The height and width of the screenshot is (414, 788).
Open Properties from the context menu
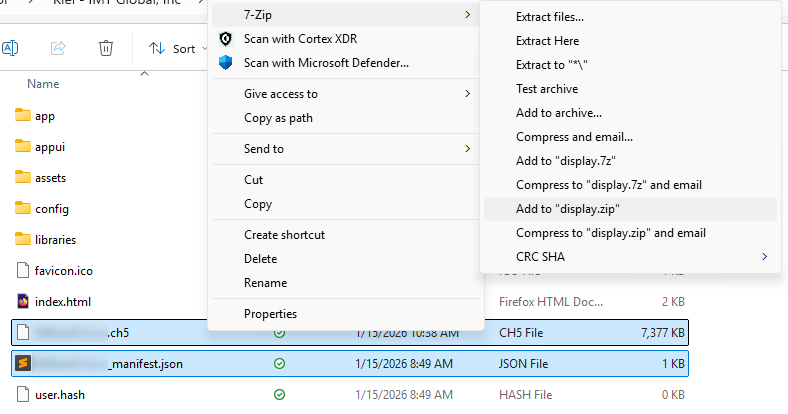(272, 314)
